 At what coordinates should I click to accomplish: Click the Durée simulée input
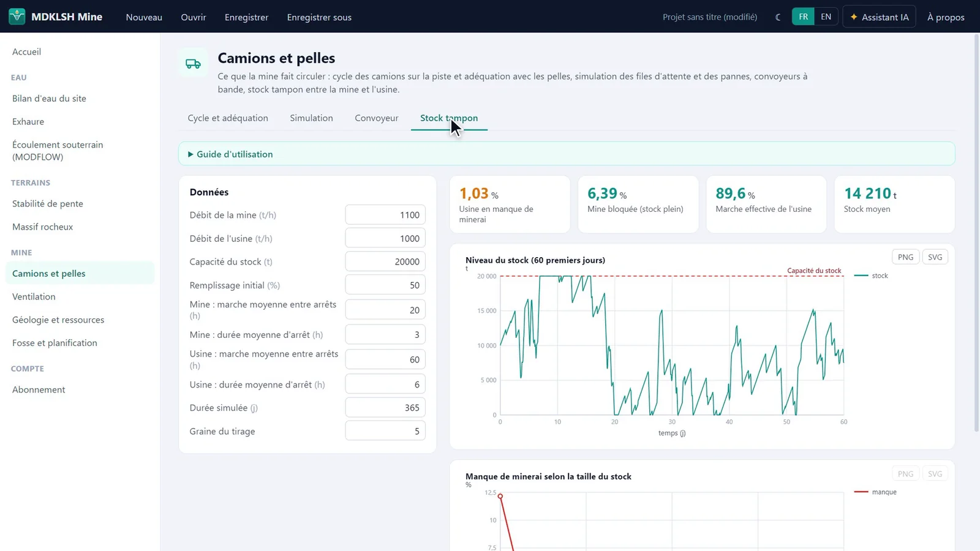click(385, 408)
